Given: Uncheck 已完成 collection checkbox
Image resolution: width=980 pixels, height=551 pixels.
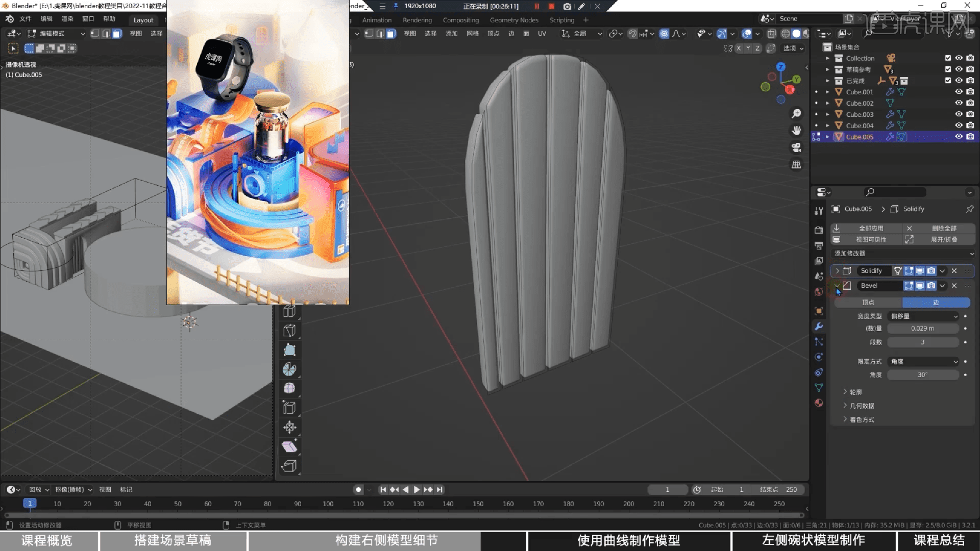Looking at the screenshot, I should pyautogui.click(x=948, y=81).
